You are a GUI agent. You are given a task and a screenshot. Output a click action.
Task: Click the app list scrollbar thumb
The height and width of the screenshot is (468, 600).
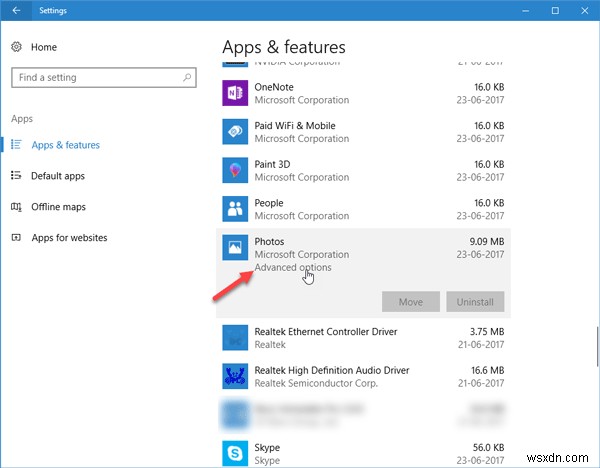click(597, 347)
